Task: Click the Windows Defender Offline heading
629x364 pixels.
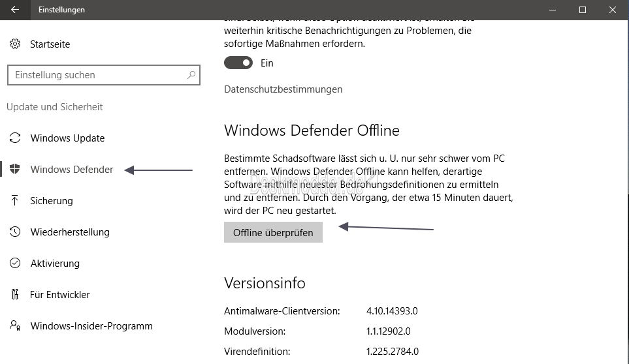Action: point(312,130)
